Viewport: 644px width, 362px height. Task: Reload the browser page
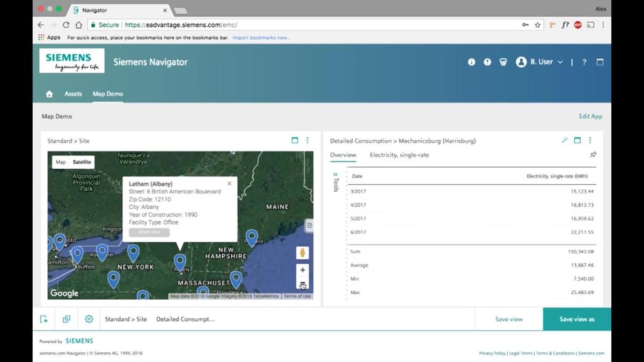coord(66,25)
